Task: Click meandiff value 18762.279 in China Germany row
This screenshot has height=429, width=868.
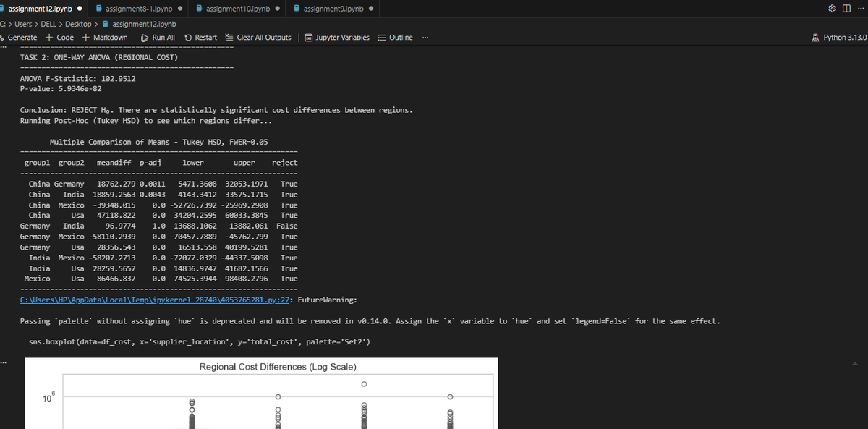Action: coord(116,184)
